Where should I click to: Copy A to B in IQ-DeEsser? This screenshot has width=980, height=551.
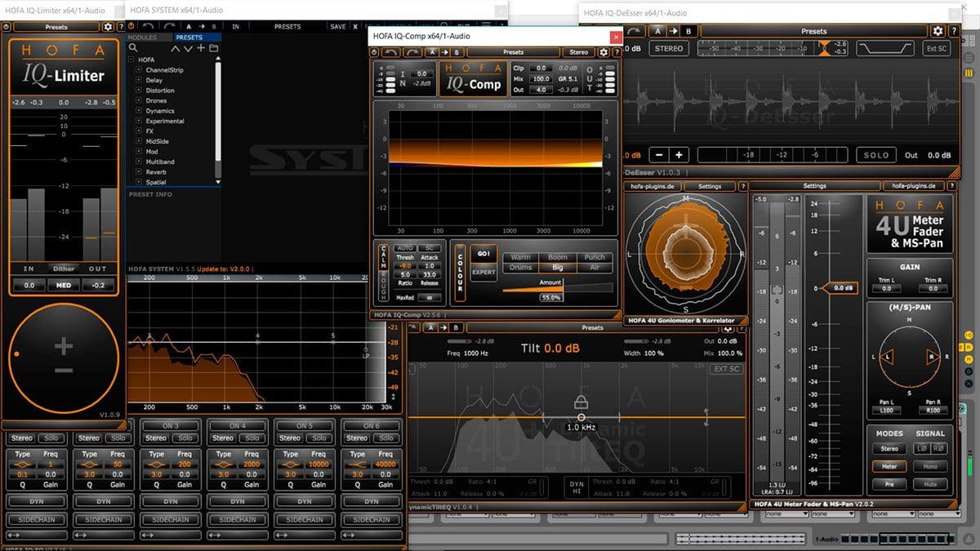click(x=673, y=31)
